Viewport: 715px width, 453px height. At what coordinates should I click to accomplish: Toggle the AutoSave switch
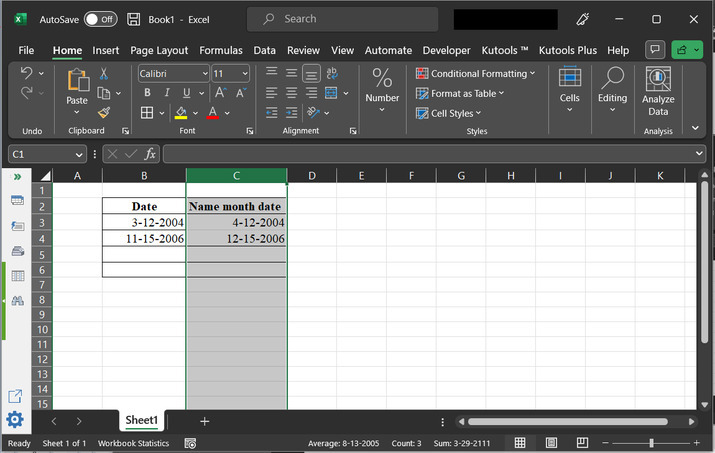[x=100, y=19]
